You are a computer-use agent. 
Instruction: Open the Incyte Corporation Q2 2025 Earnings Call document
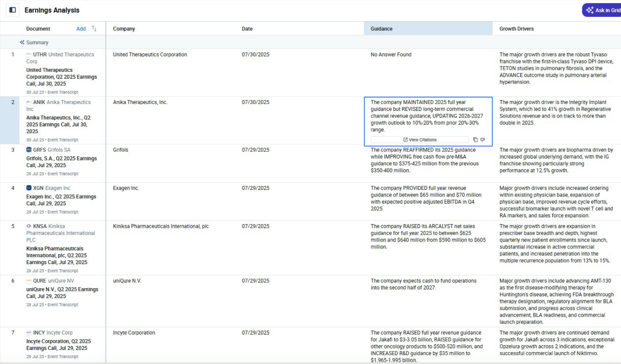point(59,345)
